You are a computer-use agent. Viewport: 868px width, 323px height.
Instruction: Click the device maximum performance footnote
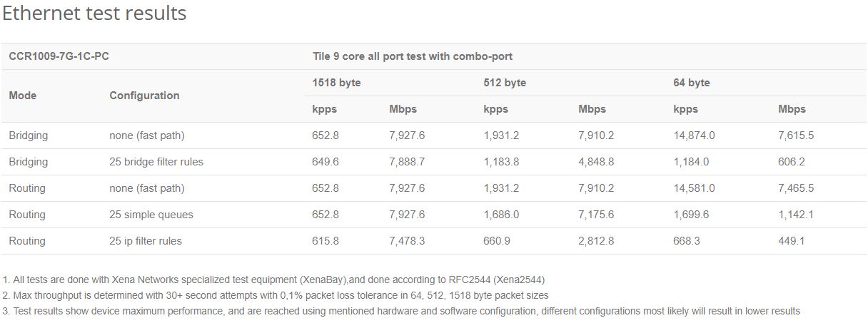click(x=401, y=311)
